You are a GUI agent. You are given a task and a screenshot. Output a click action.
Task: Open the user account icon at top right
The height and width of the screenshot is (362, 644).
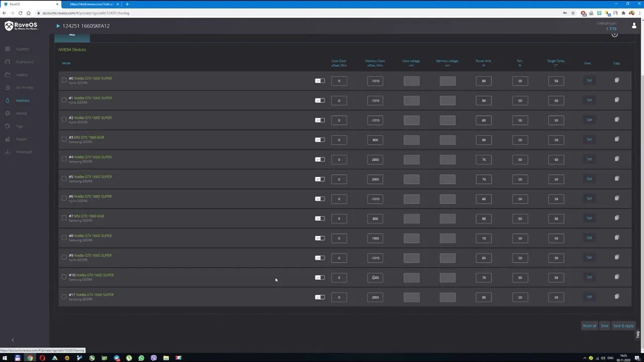click(633, 25)
